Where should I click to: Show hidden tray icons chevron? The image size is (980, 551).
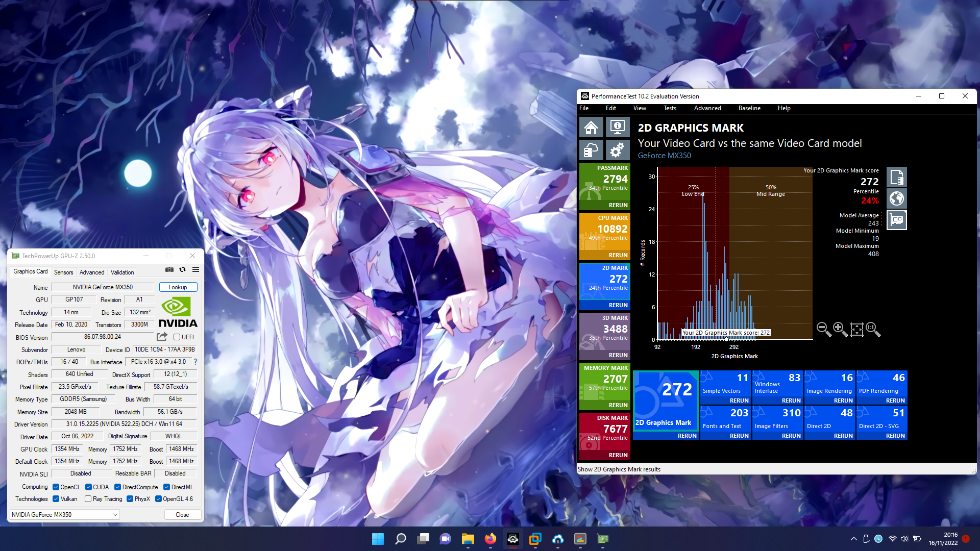click(x=854, y=539)
